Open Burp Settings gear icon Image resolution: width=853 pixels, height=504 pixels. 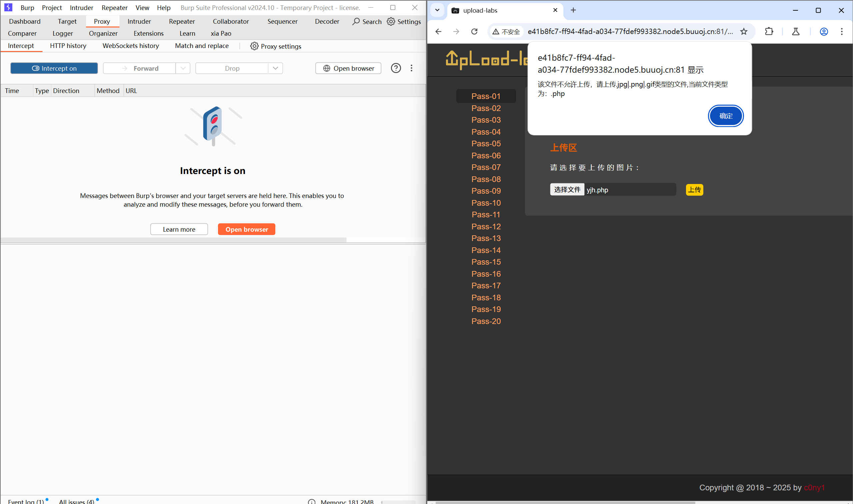391,21
